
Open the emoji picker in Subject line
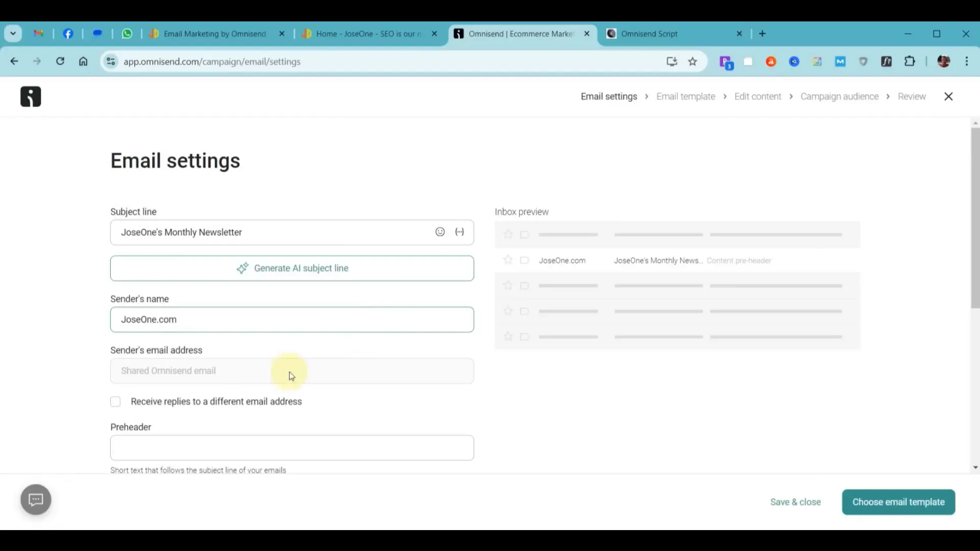[x=440, y=232]
